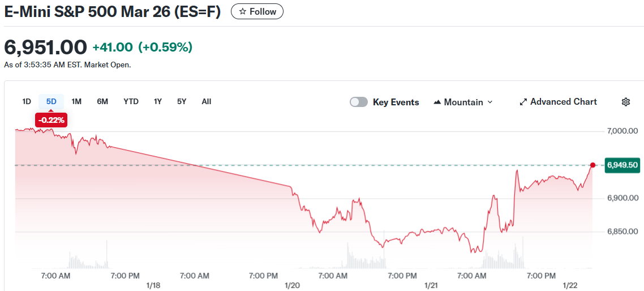Select the 5D time range tab
644x291 pixels.
pyautogui.click(x=51, y=101)
